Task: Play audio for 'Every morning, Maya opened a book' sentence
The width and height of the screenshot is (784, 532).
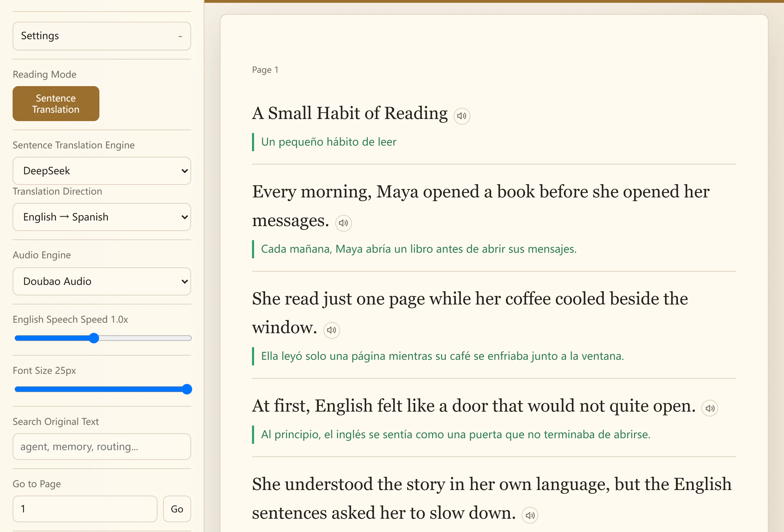Action: pyautogui.click(x=343, y=223)
